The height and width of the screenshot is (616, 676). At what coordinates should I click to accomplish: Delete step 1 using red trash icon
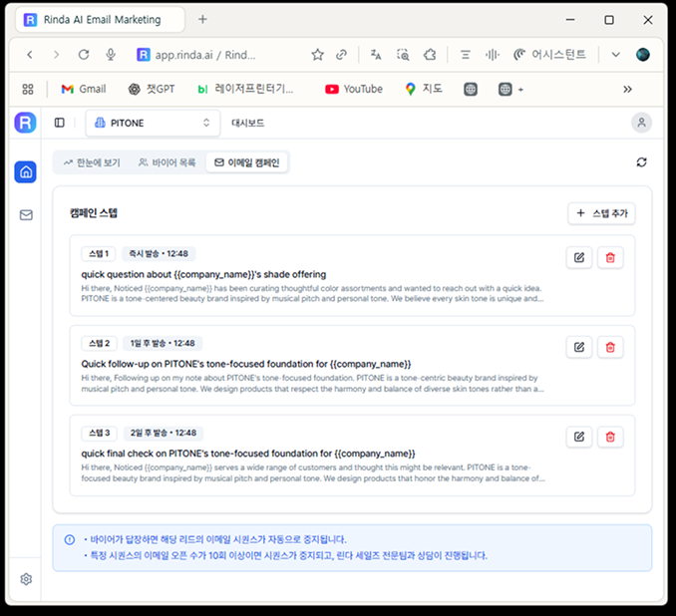pos(610,258)
